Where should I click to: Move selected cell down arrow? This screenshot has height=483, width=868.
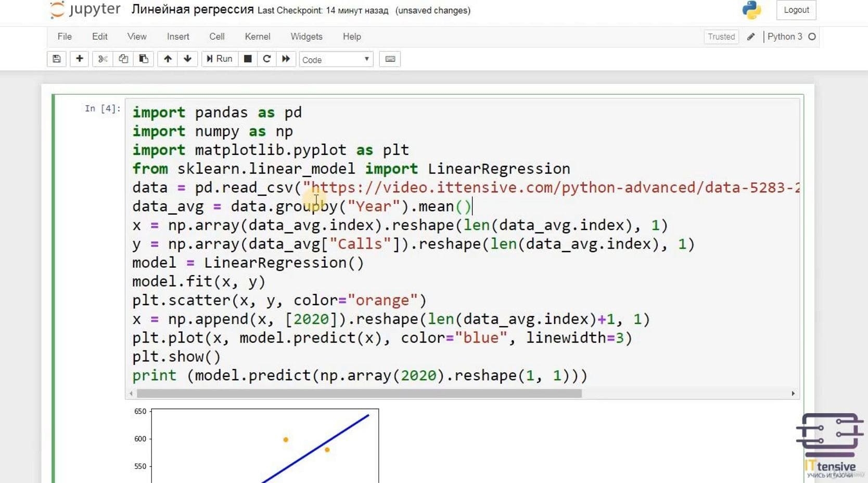pyautogui.click(x=187, y=59)
